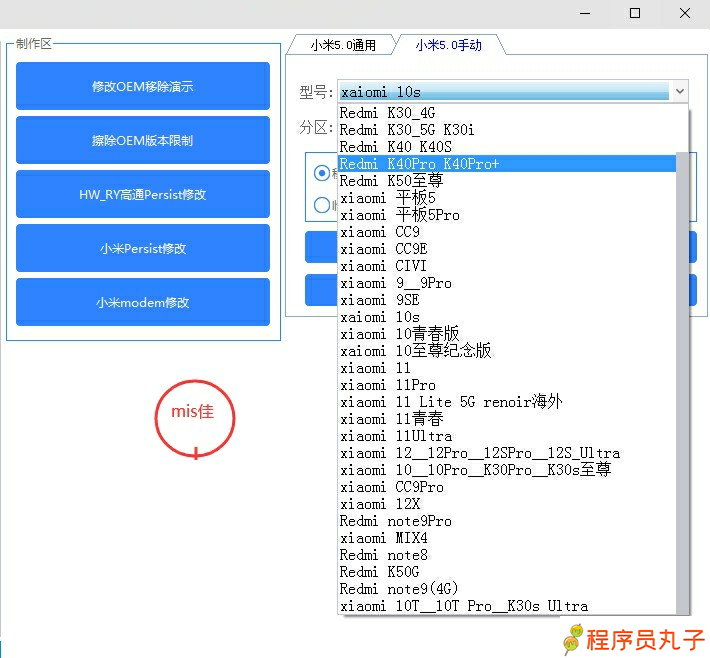Choose xiaomi 11青春 entry
The width and height of the screenshot is (710, 658).
coord(507,419)
